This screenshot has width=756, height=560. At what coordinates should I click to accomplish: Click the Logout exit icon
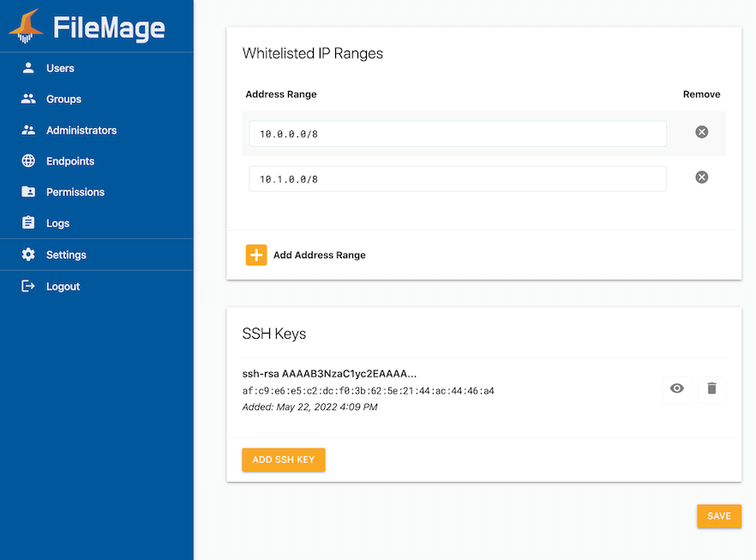pyautogui.click(x=28, y=286)
